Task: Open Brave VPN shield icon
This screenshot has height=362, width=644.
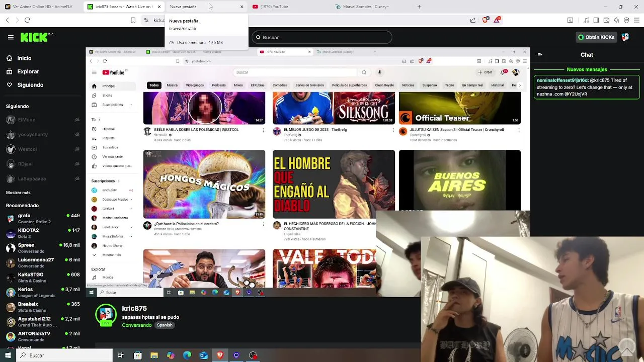Action: (x=626, y=20)
